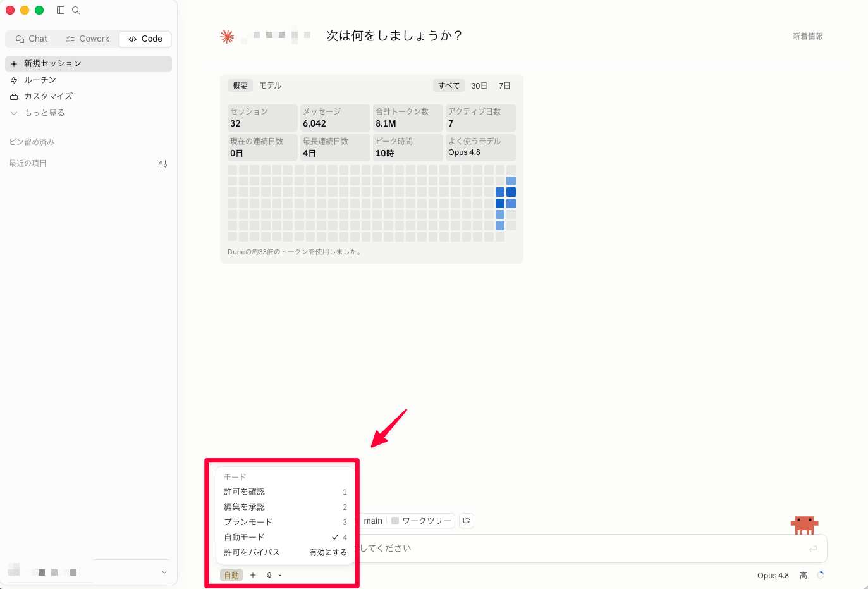This screenshot has height=589, width=868.
Task: Click the 最長連続日数 4日 card
Action: [335, 147]
